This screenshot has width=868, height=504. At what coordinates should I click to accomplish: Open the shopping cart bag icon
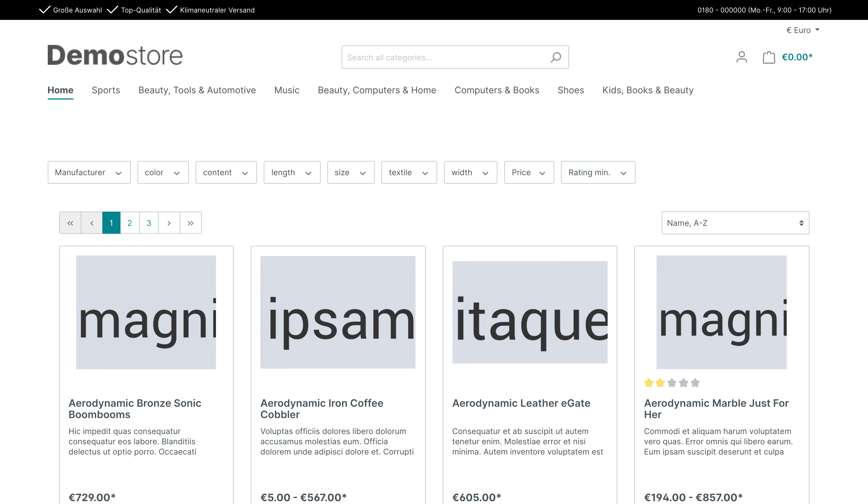[x=769, y=57]
